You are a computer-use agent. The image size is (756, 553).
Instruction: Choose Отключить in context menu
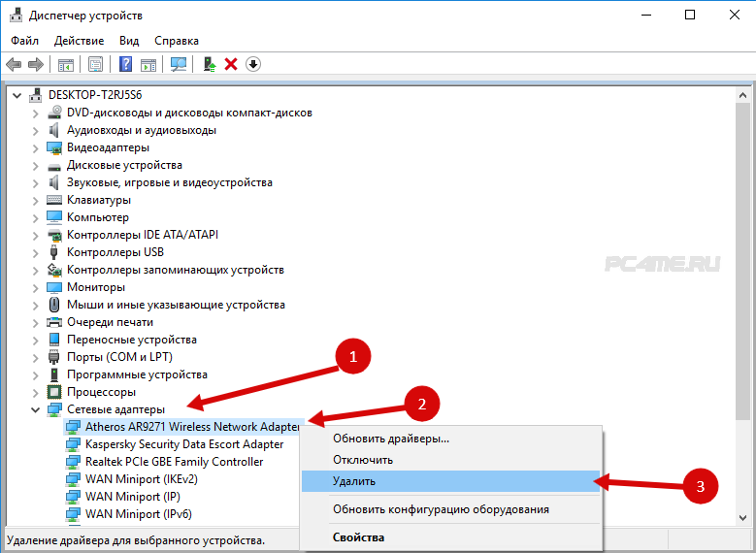pyautogui.click(x=451, y=460)
